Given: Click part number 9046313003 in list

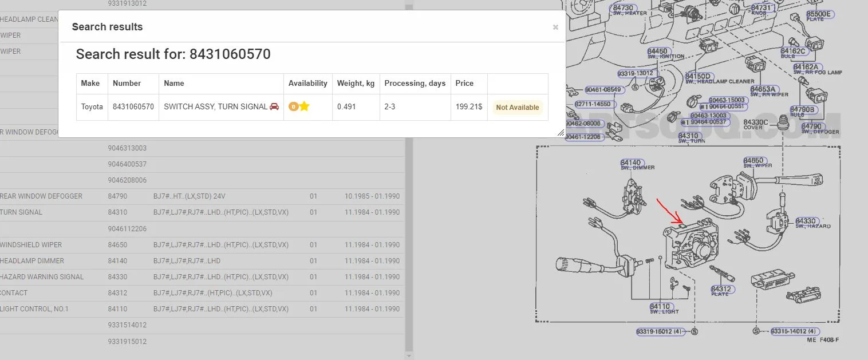Looking at the screenshot, I should coord(127,148).
